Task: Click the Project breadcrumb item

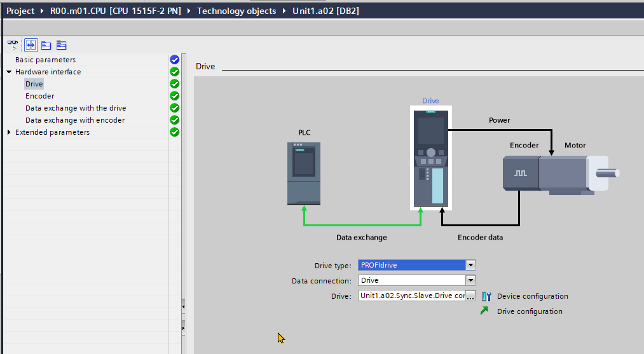Action: [x=20, y=11]
